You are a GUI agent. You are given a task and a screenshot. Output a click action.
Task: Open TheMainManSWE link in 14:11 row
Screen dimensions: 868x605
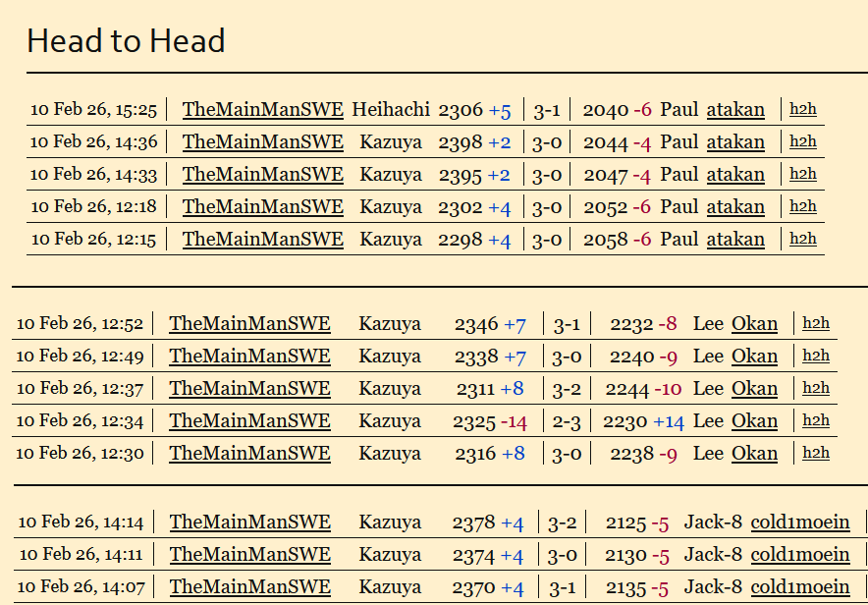pyautogui.click(x=250, y=555)
